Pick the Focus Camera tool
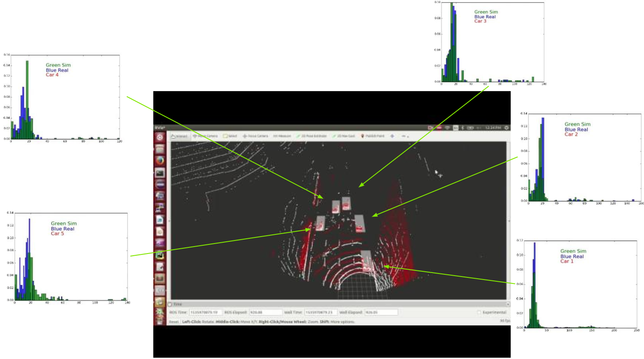This screenshot has width=644, height=359. pyautogui.click(x=255, y=136)
